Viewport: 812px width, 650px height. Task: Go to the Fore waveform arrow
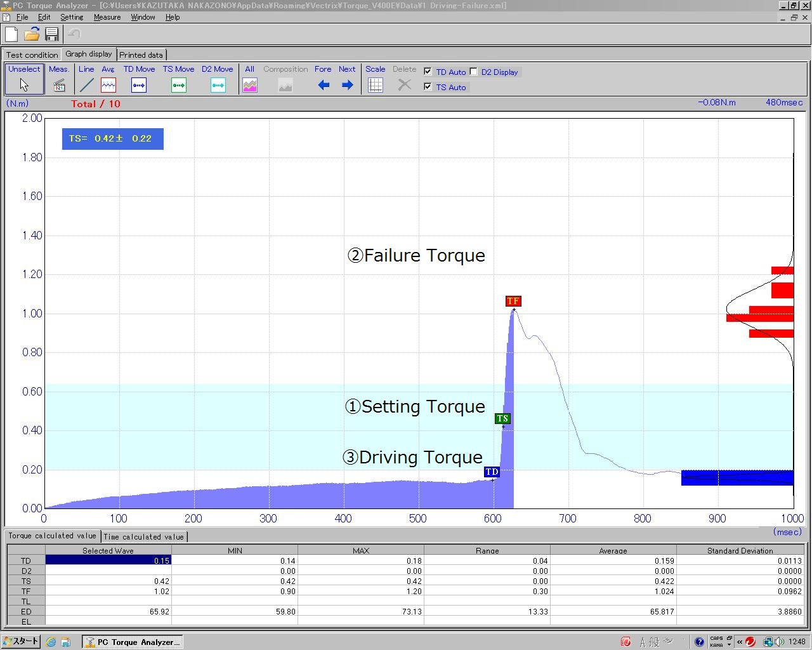[324, 79]
